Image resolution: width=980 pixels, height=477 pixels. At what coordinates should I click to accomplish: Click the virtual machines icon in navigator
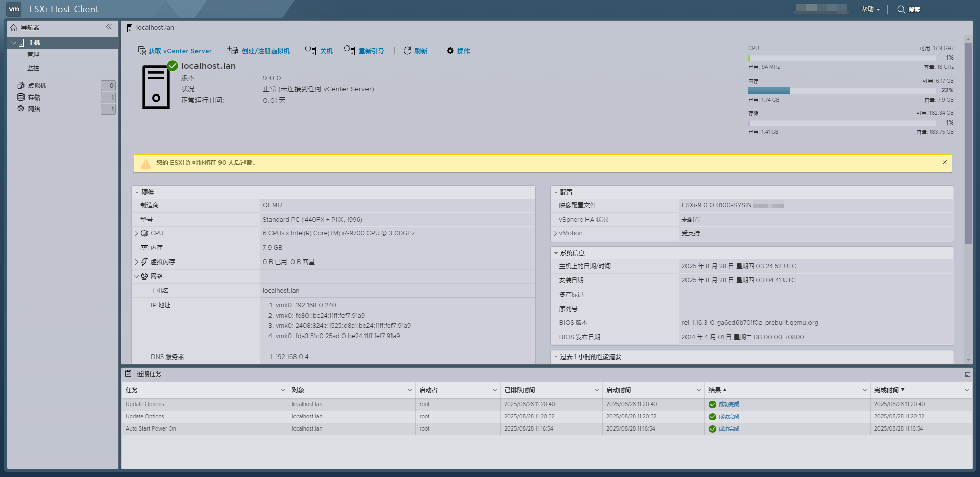point(21,85)
